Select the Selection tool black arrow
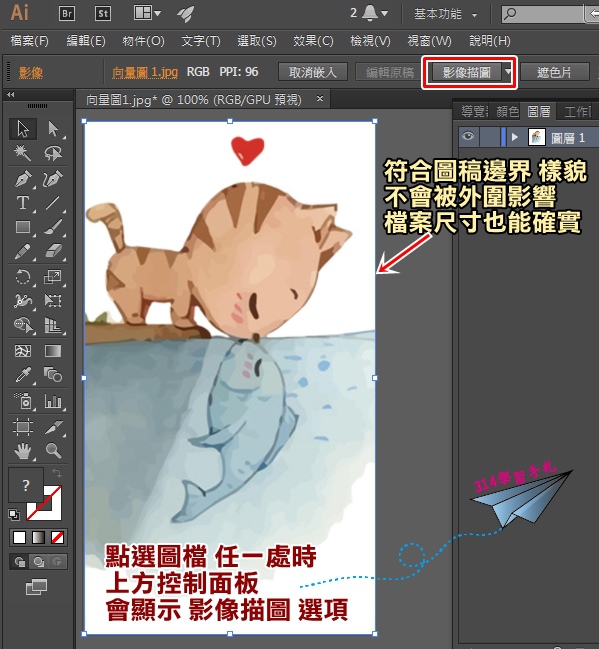 23,129
